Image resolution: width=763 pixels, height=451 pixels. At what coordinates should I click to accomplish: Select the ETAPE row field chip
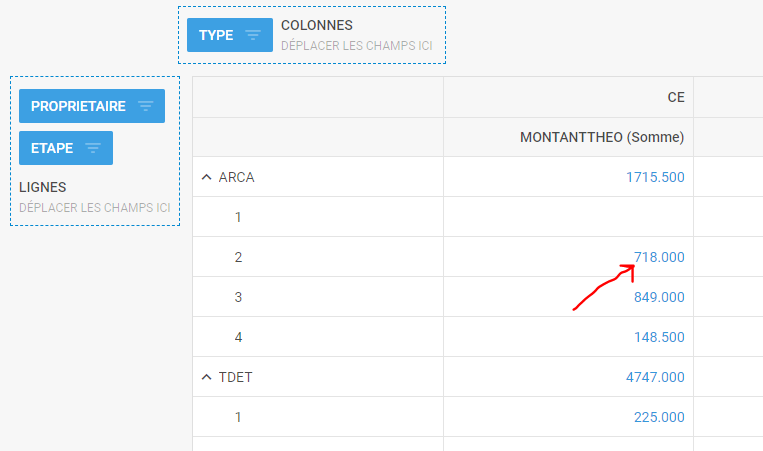(66, 148)
